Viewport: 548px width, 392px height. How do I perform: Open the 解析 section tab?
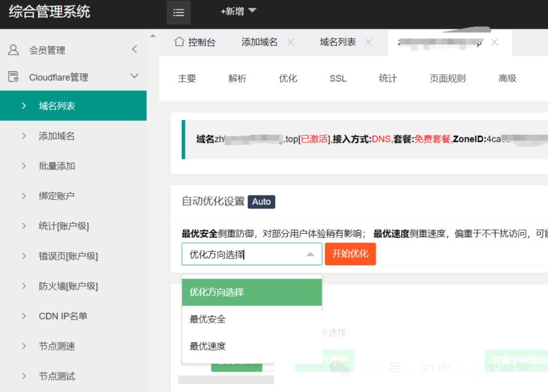237,78
